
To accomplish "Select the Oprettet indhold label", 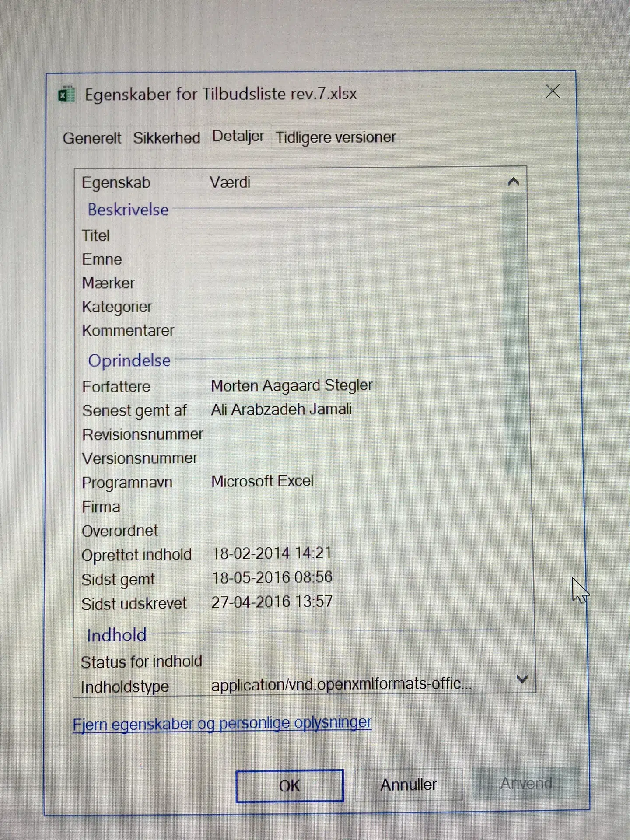I will [x=136, y=555].
